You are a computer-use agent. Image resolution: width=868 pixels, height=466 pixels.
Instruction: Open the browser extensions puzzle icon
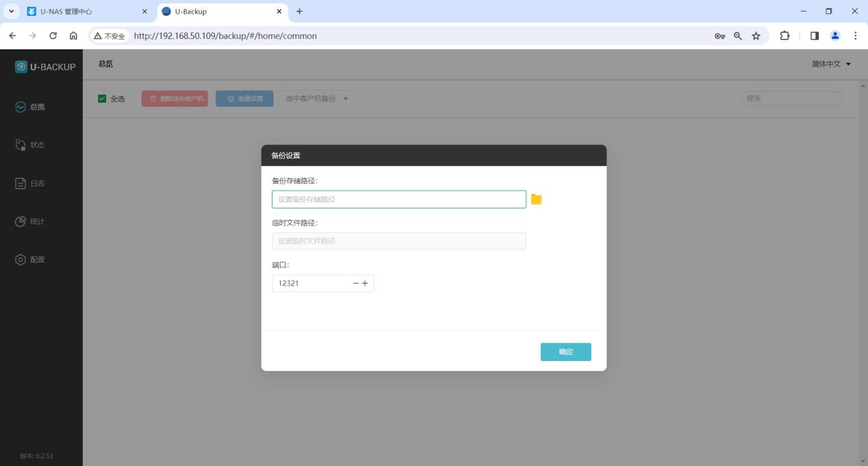click(785, 36)
